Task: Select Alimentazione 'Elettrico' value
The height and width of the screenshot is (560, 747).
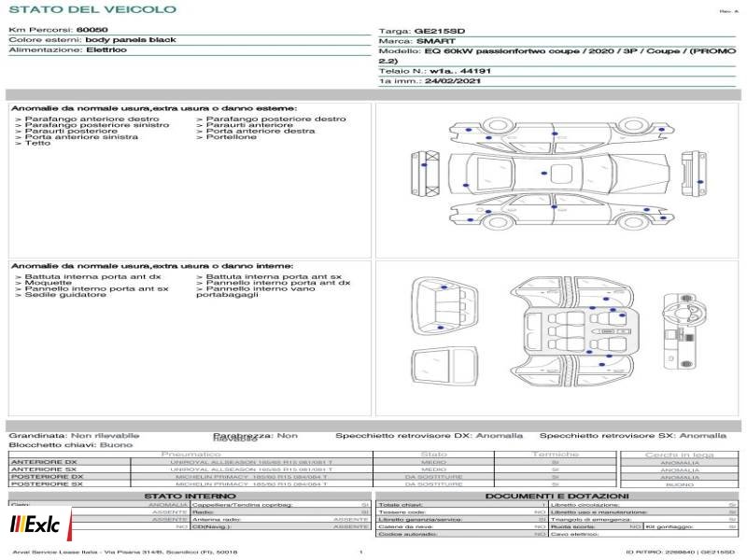Action: (x=106, y=50)
